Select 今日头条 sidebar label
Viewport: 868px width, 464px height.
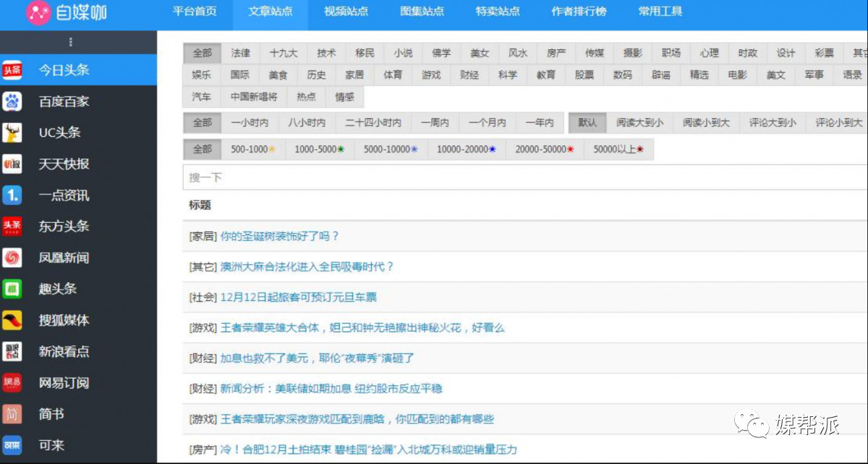[x=64, y=70]
